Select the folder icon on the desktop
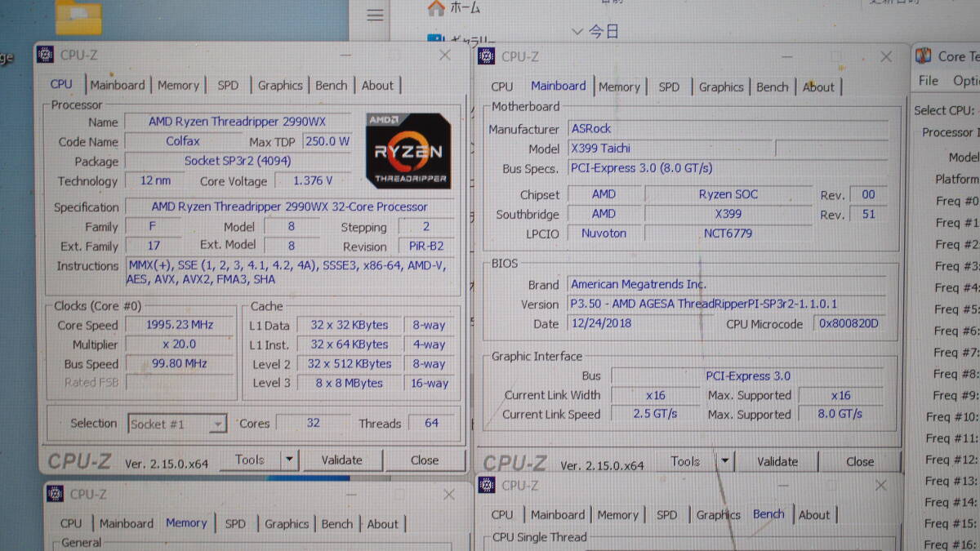980x551 pixels. point(78,16)
